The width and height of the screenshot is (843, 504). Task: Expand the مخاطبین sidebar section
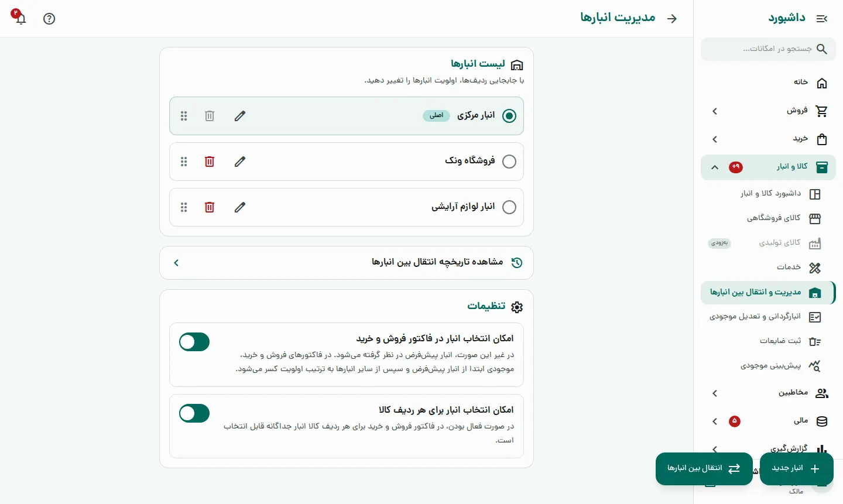[x=768, y=393]
